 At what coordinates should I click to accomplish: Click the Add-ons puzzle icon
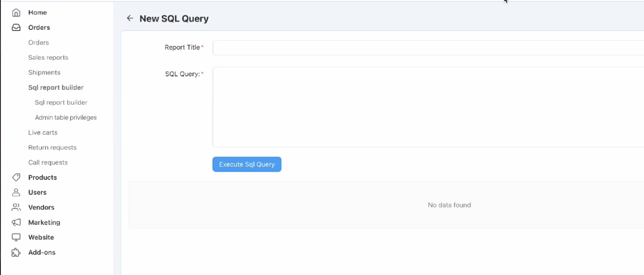pos(16,252)
